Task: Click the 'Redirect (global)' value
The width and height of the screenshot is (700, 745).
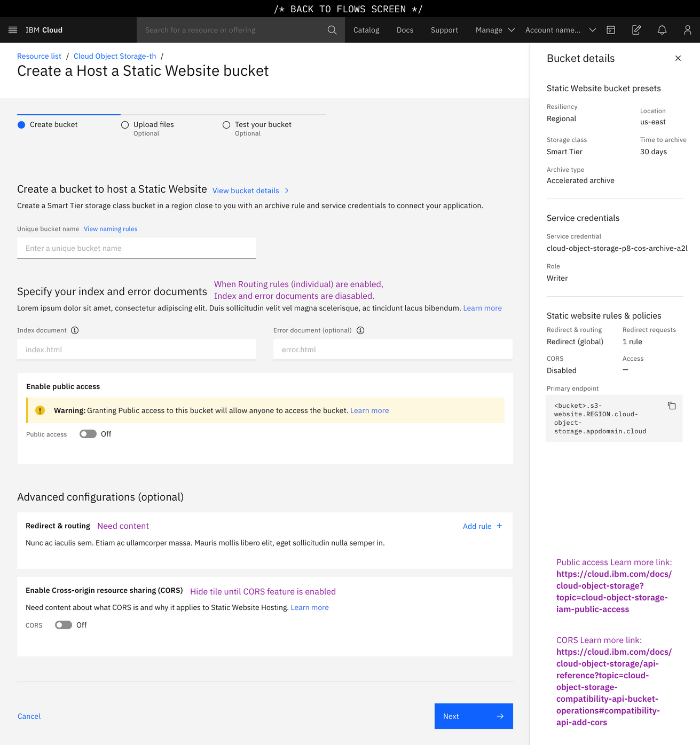Action: [575, 342]
